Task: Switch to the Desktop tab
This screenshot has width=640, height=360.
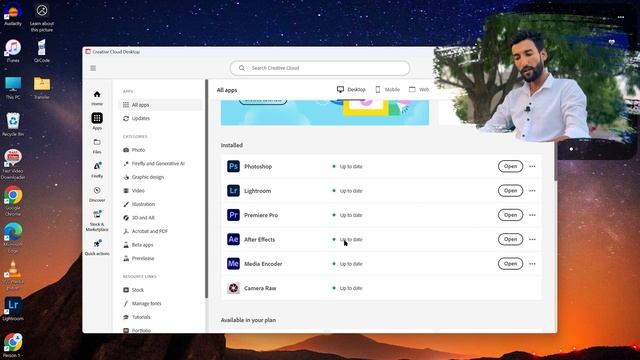Action: [351, 89]
